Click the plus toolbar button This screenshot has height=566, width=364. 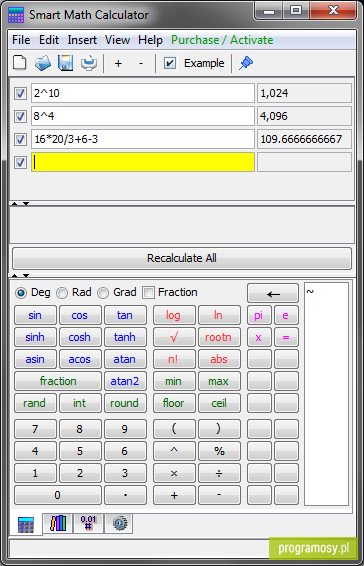coord(118,64)
